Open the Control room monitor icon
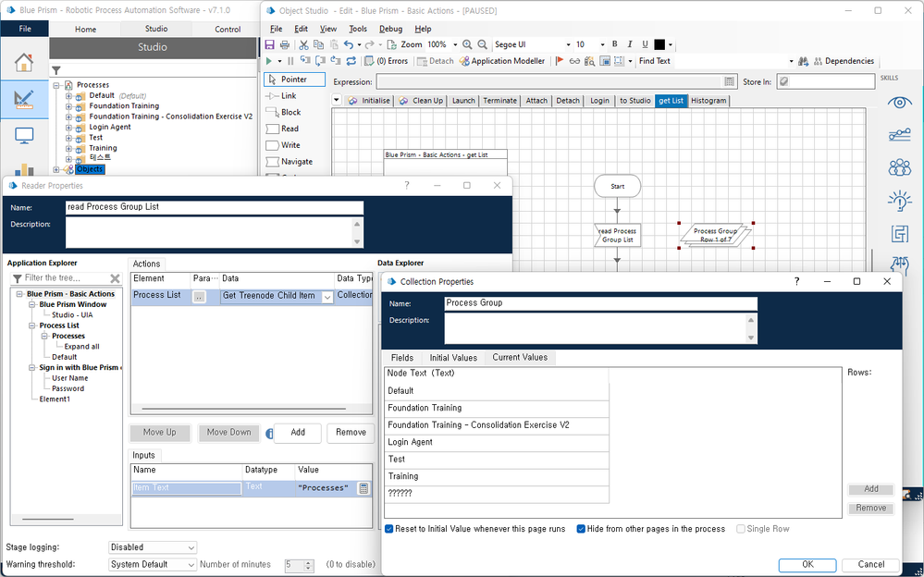 click(24, 136)
